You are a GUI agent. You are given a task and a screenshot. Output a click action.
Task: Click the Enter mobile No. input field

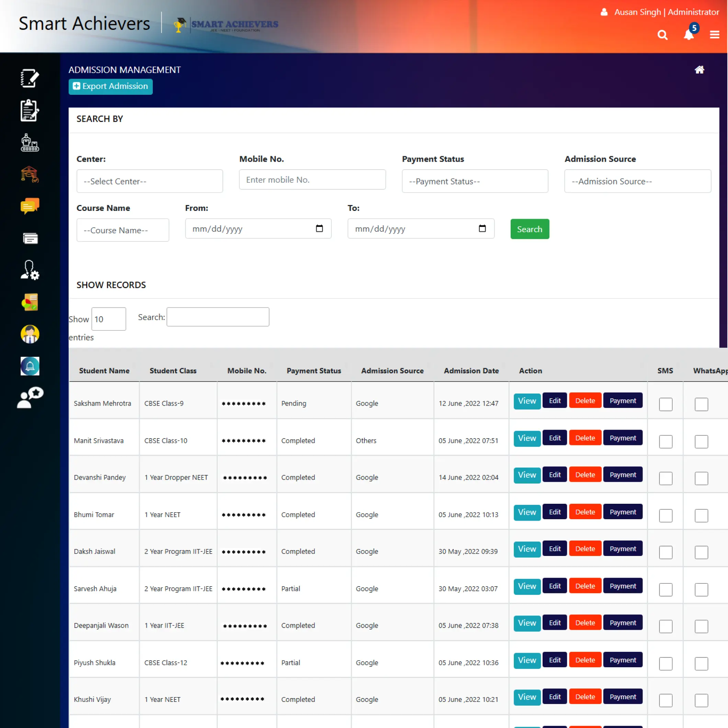pos(312,179)
